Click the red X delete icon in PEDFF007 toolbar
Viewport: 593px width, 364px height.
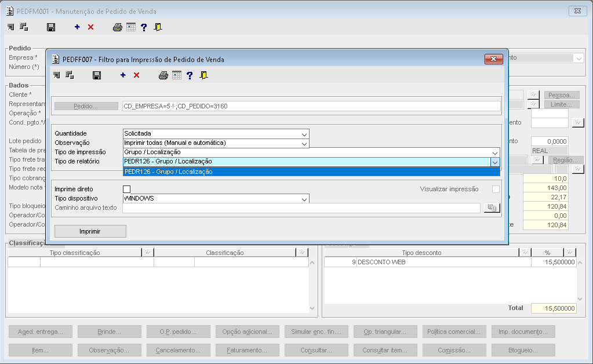pyautogui.click(x=137, y=75)
